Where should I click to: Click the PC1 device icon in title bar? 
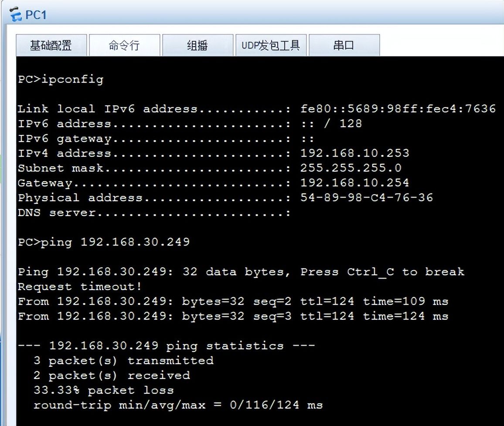(15, 14)
